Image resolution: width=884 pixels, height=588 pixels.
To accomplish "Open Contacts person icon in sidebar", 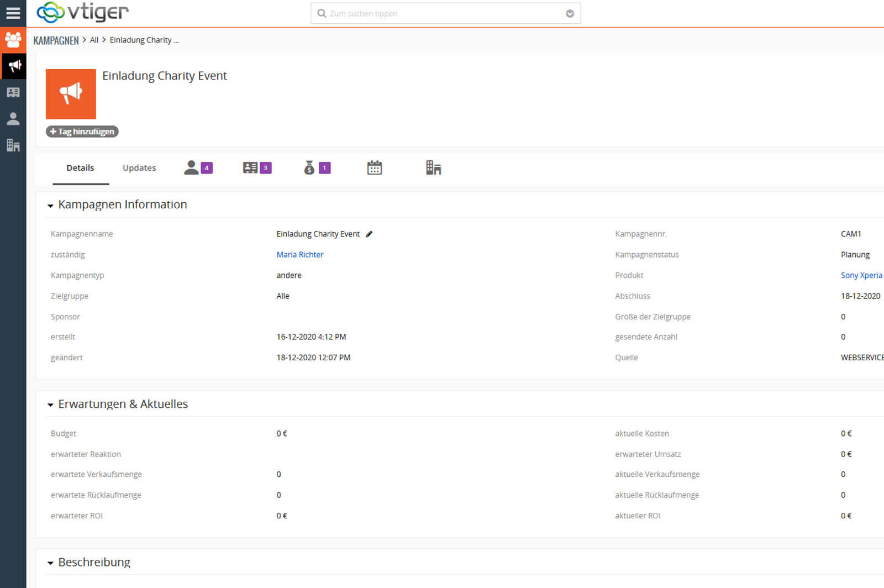I will coord(13,119).
